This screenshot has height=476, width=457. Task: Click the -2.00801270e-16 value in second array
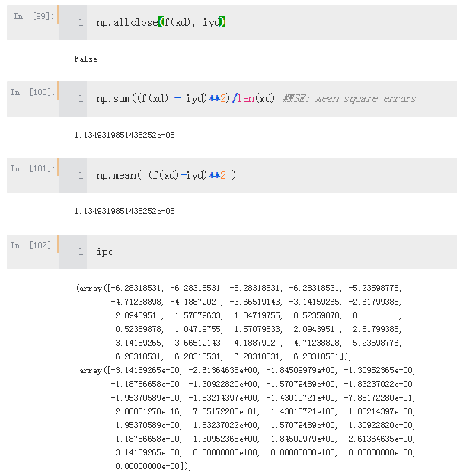tap(145, 411)
